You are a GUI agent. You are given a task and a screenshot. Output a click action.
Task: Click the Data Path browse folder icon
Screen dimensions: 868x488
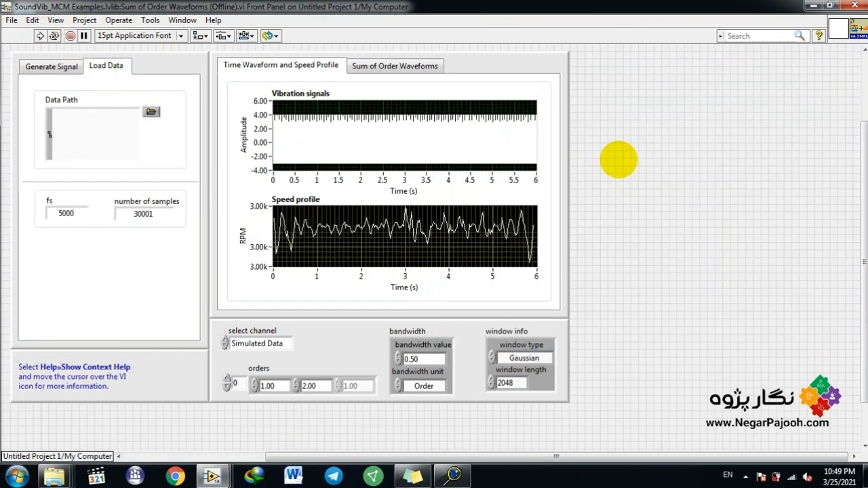tap(151, 112)
